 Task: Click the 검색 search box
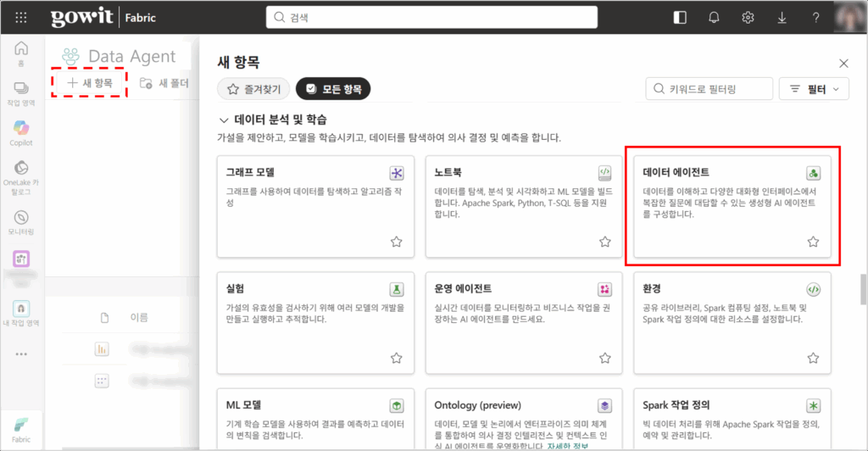click(x=431, y=17)
